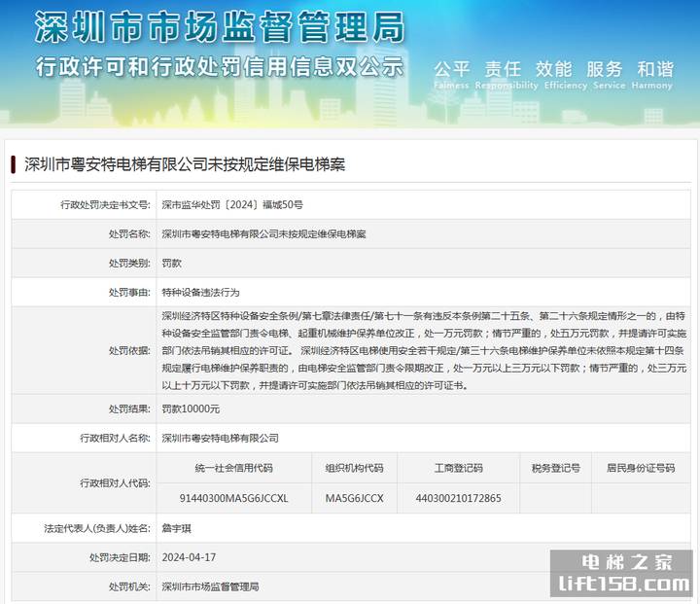
Task: Click the column header 统一社会信用代码
Action: click(x=234, y=468)
